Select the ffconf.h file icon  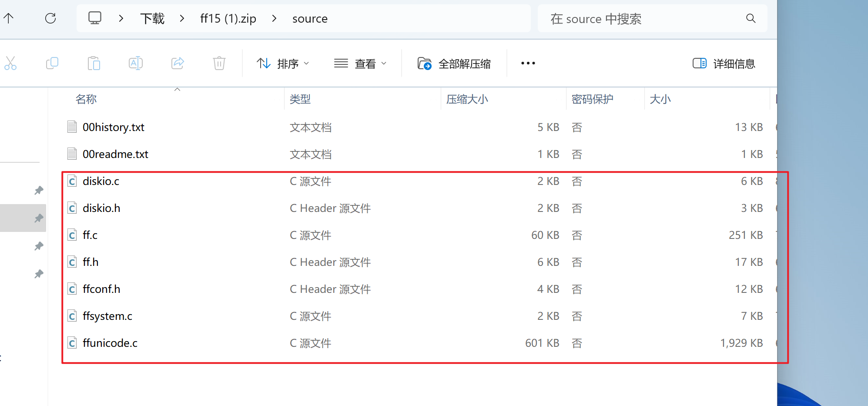click(72, 289)
